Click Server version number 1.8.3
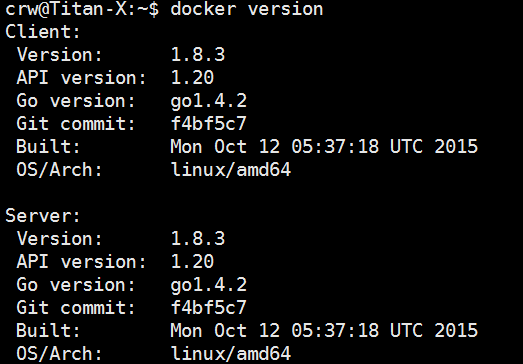This screenshot has height=364, width=523. tap(198, 239)
